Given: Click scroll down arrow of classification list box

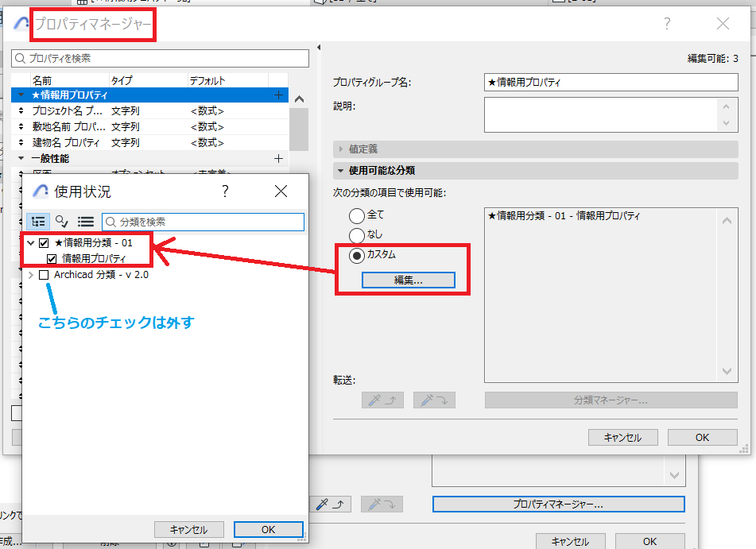Looking at the screenshot, I should [727, 371].
